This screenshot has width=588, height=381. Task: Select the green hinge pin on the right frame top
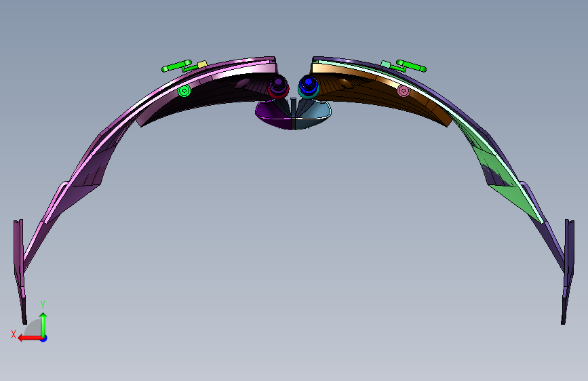(412, 66)
